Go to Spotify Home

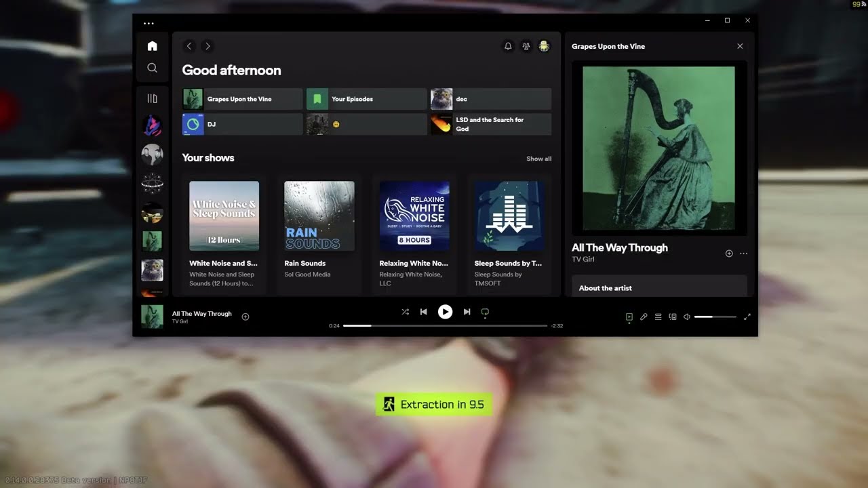click(152, 46)
